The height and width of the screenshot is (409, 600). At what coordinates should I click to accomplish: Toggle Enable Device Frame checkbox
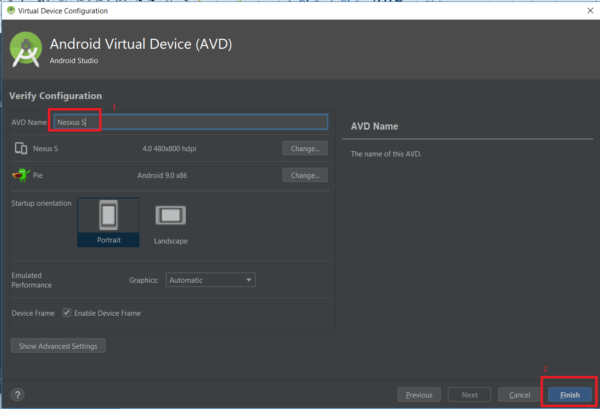pyautogui.click(x=67, y=313)
